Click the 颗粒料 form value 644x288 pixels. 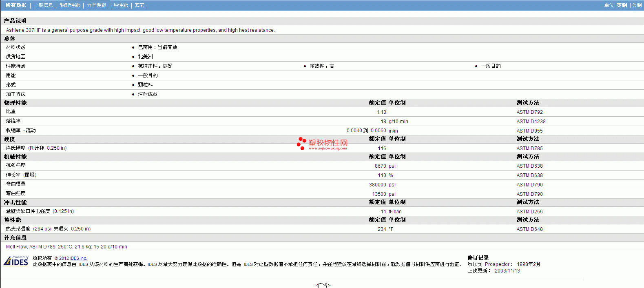[x=145, y=85]
